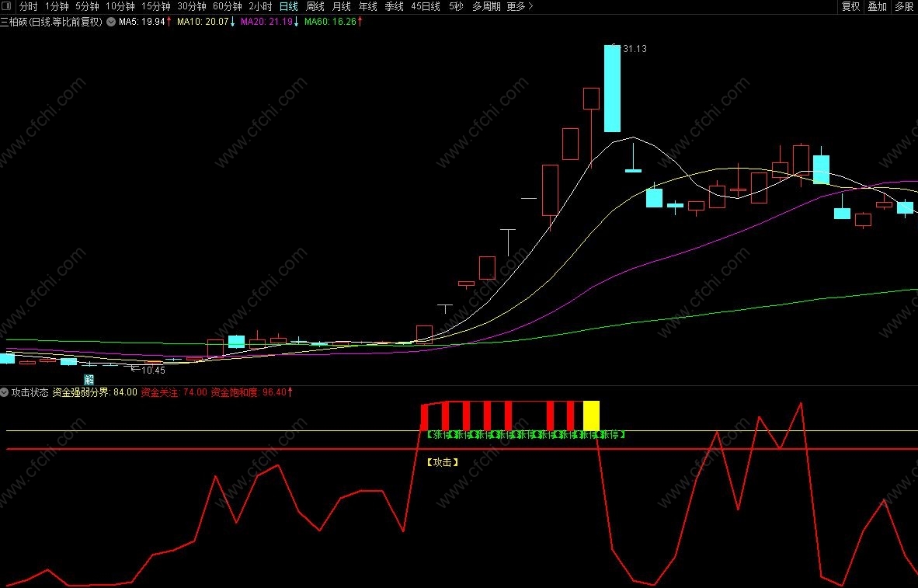918x588 pixels.
Task: Switch to 季线 quarterly chart
Action: click(x=394, y=6)
